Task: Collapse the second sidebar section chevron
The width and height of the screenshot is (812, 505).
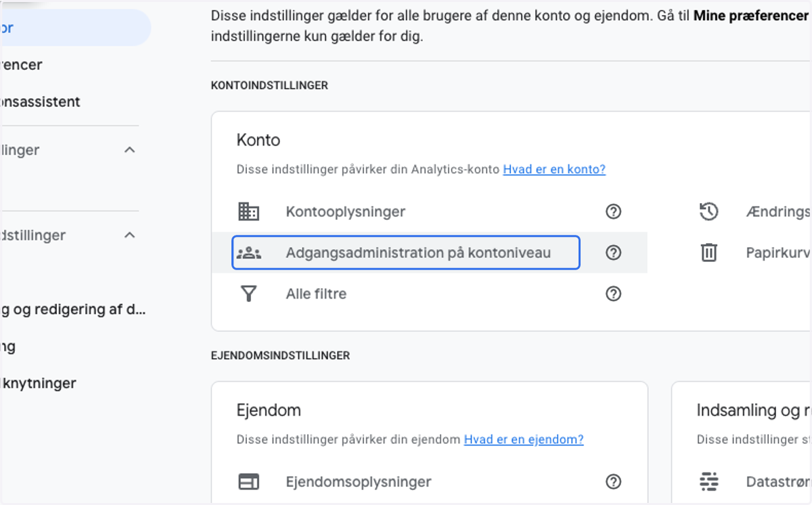Action: coord(130,235)
